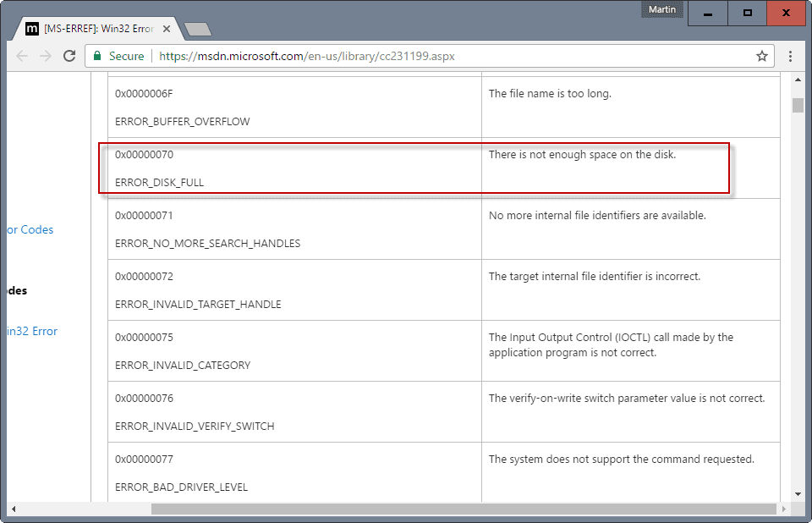The height and width of the screenshot is (523, 812).
Task: Open a new tab
Action: point(198,30)
